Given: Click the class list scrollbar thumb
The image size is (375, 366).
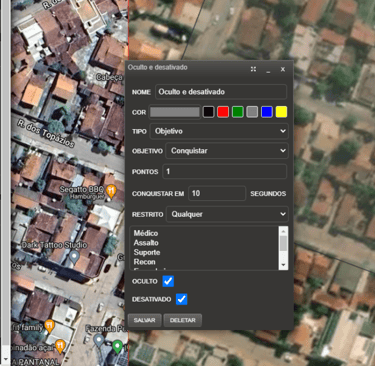Looking at the screenshot, I should pyautogui.click(x=283, y=243).
